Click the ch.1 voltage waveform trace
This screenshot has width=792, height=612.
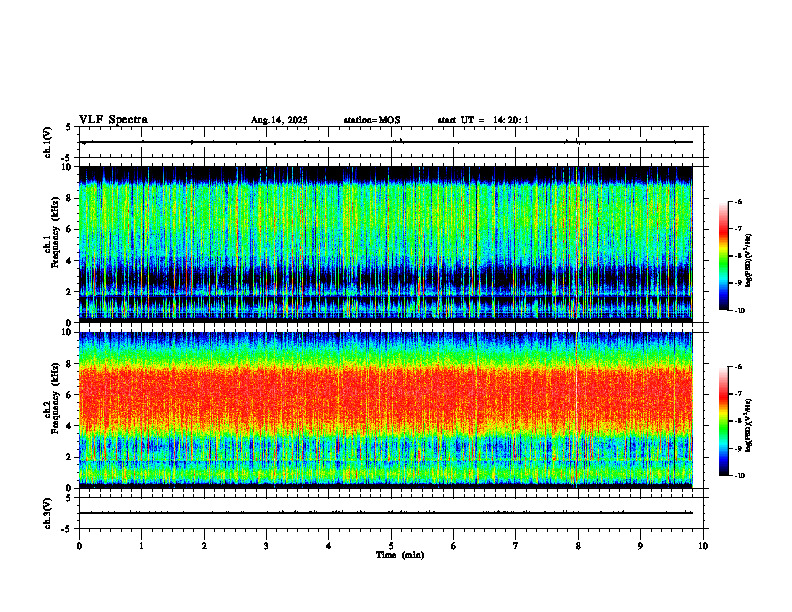pos(386,142)
